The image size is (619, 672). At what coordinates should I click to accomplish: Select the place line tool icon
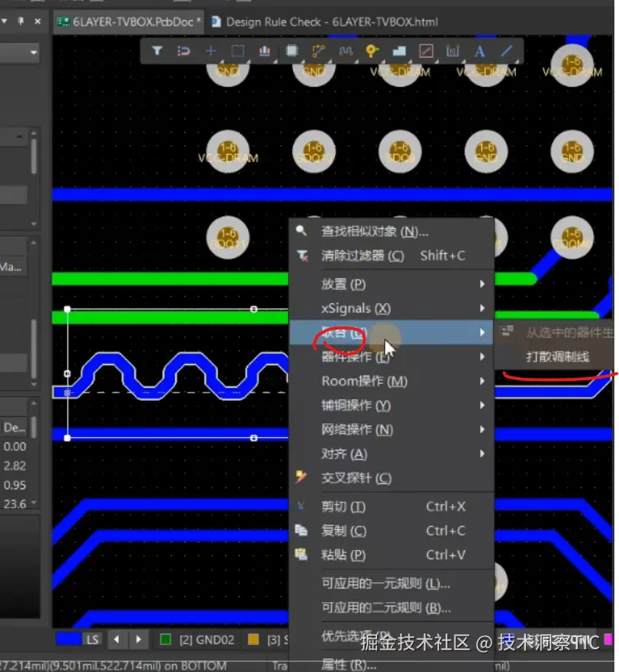coord(506,51)
